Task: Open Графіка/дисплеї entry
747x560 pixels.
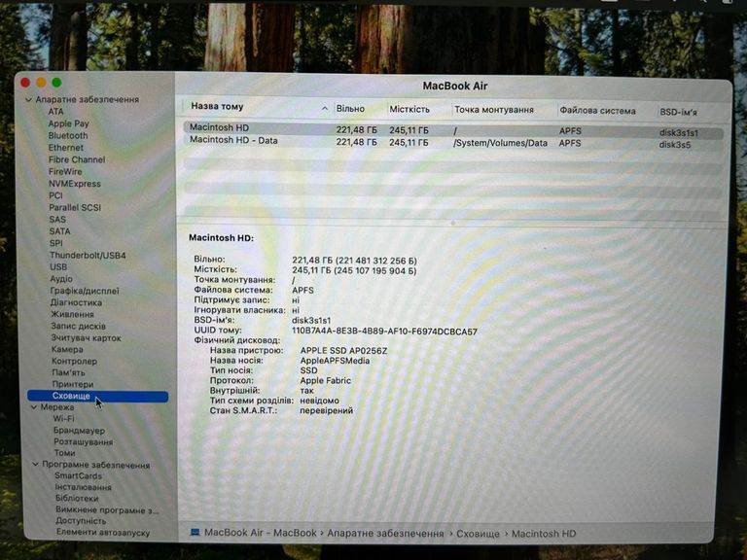Action: [85, 291]
